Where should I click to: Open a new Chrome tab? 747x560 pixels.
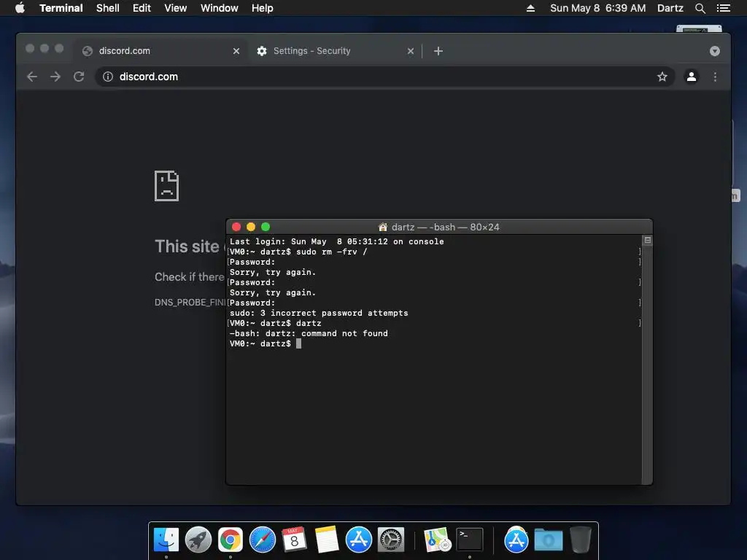[x=438, y=51]
